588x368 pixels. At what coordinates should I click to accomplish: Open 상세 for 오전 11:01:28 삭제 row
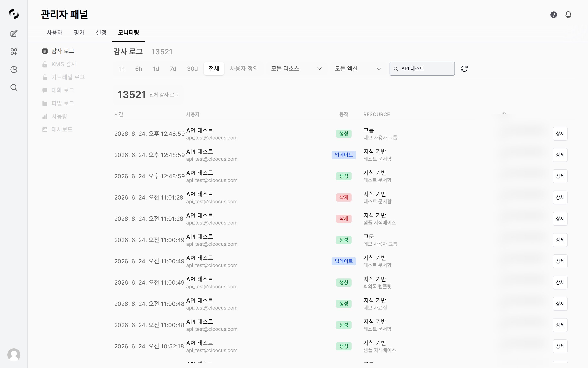(560, 197)
